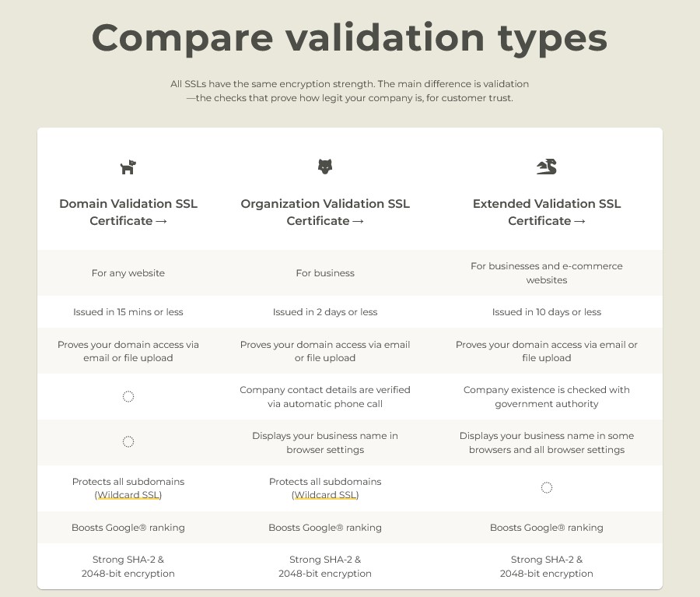Open the Organization Validation SSL Certificate link
Screen dimensions: 700x597
325,212
